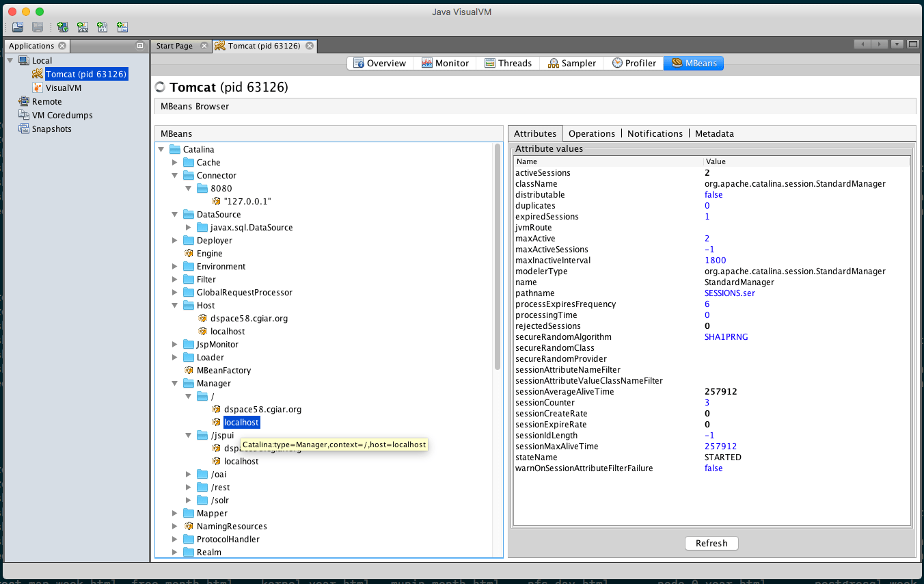This screenshot has width=924, height=584.
Task: Collapse the Manager folder
Action: (175, 384)
